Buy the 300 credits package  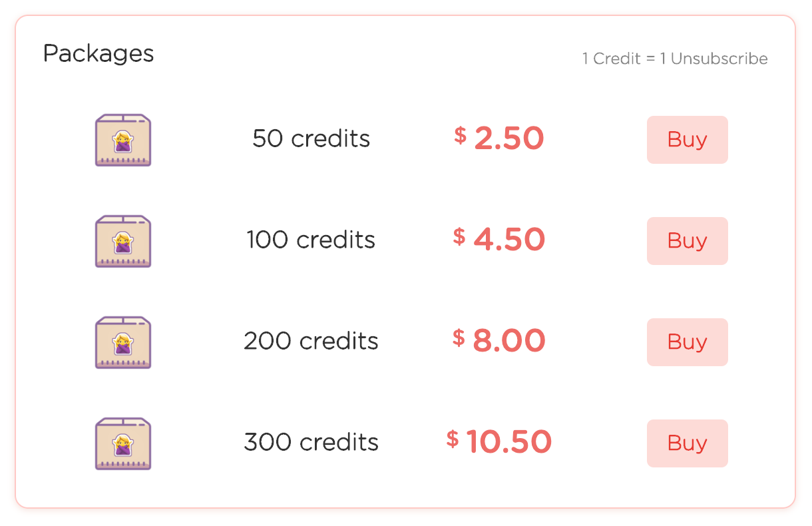pyautogui.click(x=687, y=443)
